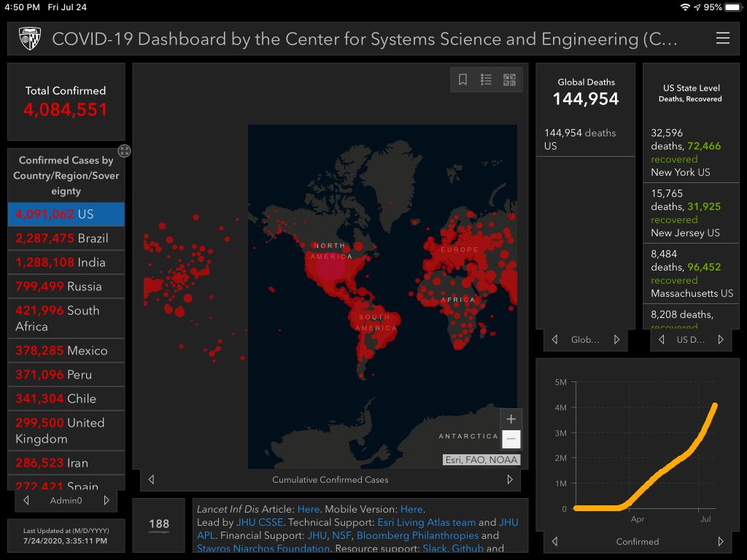The width and height of the screenshot is (747, 560).
Task: Click the Johns Hopkins shield logo
Action: point(29,39)
